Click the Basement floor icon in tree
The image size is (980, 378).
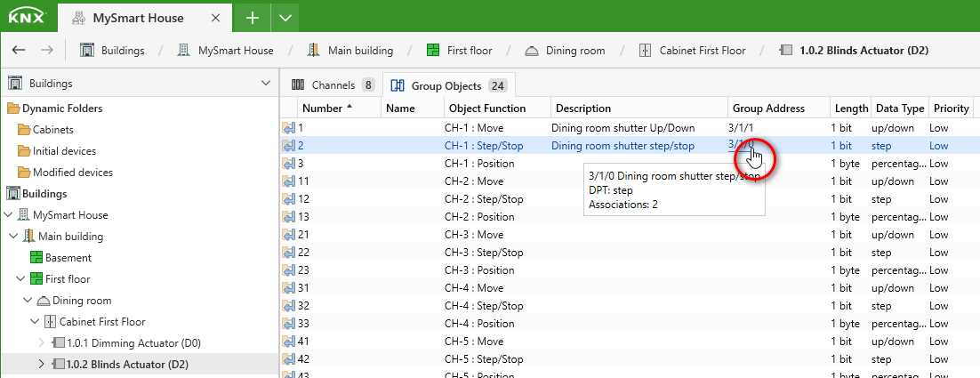(x=36, y=257)
